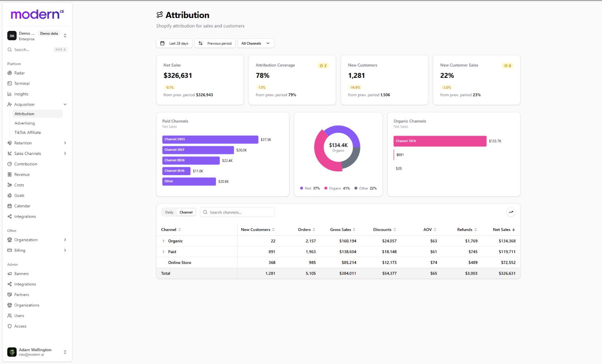The height and width of the screenshot is (364, 602).
Task: Open the Users icon under Admin
Action: coord(9,316)
